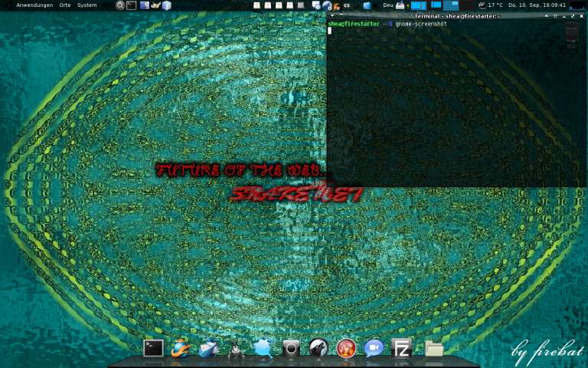Click the blue note icon left of Deu
The width and height of the screenshot is (588, 368).
tap(367, 5)
